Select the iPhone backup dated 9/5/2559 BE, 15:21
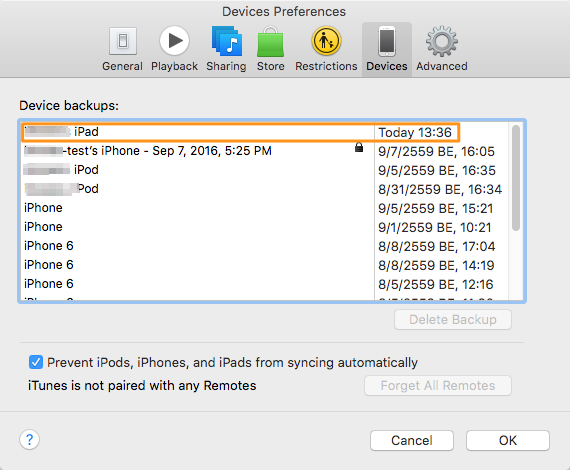 point(264,208)
